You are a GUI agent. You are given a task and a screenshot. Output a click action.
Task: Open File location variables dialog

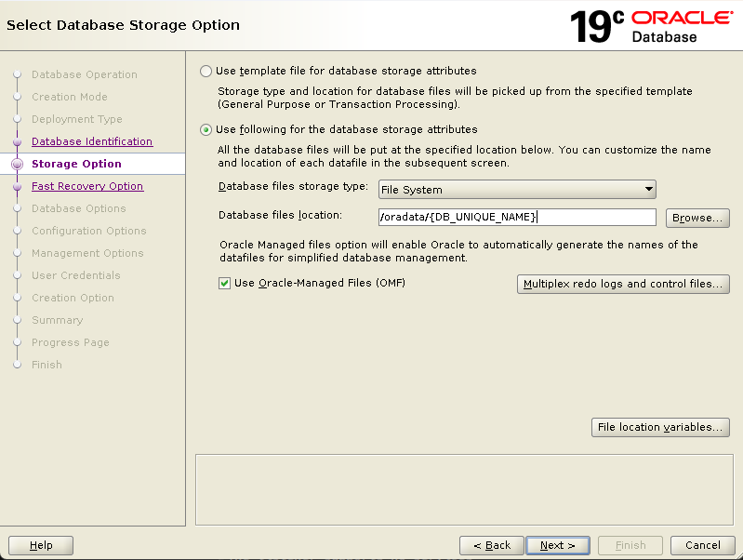click(x=660, y=427)
